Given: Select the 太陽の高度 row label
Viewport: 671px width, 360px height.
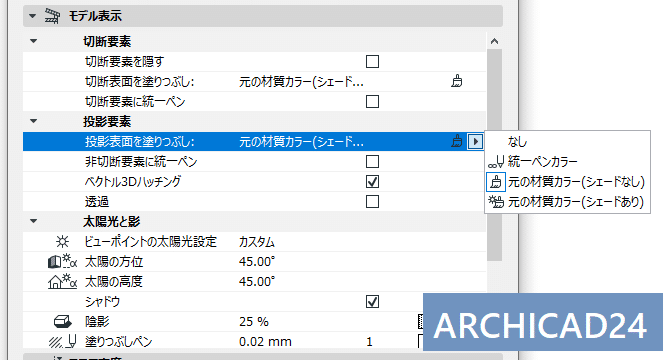Looking at the screenshot, I should (x=113, y=282).
